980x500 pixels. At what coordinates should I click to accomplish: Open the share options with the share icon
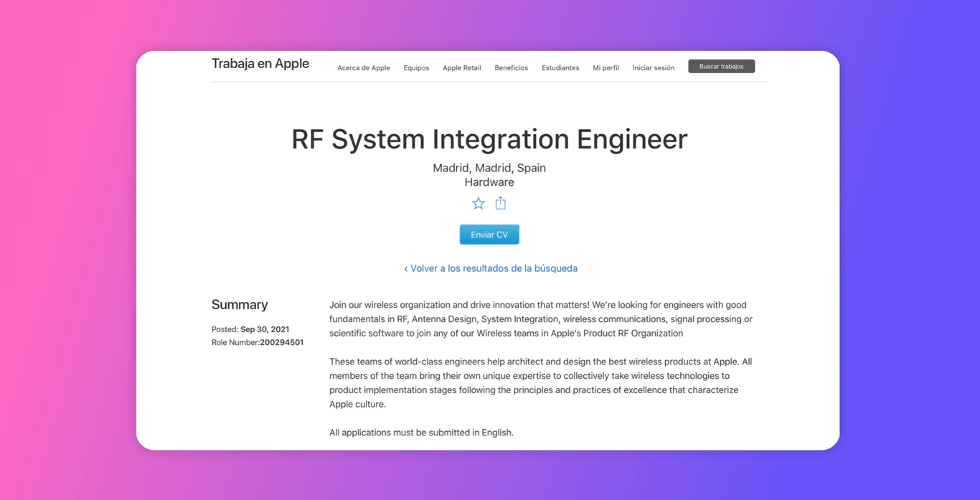click(x=500, y=203)
